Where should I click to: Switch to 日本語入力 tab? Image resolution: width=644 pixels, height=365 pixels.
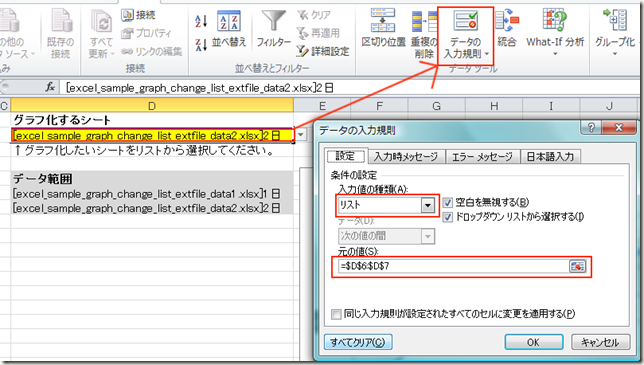[550, 156]
